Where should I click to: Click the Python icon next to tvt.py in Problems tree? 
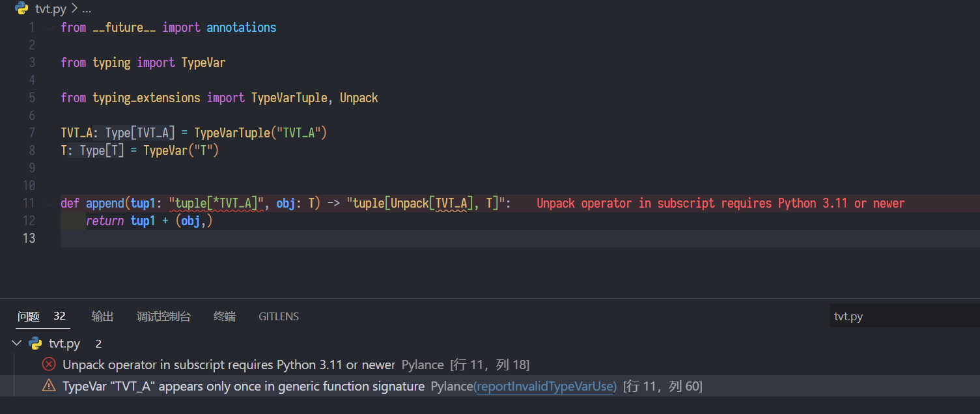[x=35, y=343]
